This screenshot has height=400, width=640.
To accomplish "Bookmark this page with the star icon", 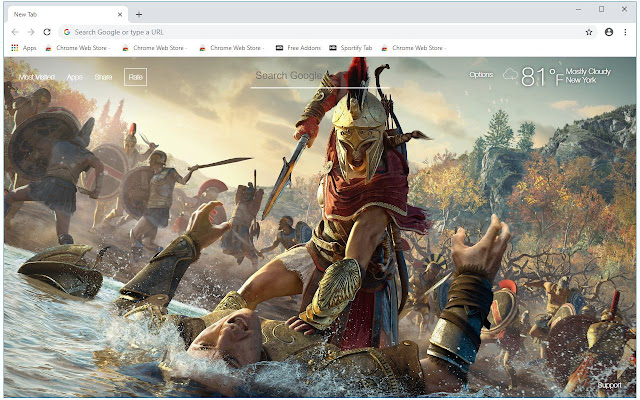I will 589,32.
